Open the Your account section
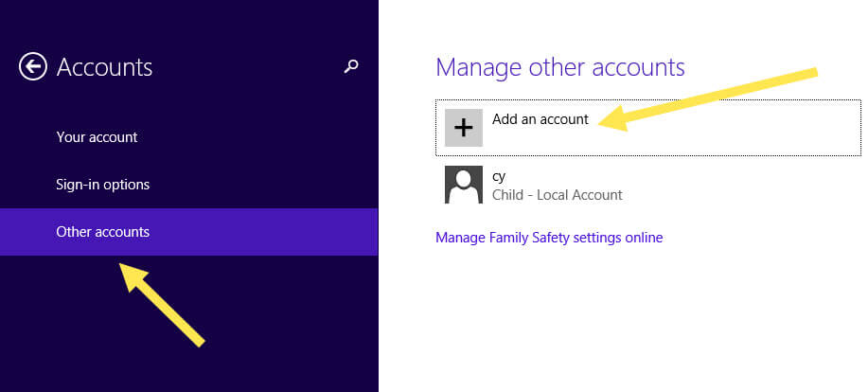868x392 pixels. tap(97, 137)
